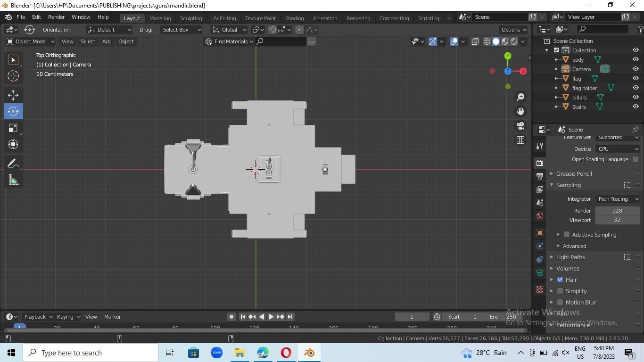Screen dimensions: 644x362
Task: Open the Object properties tab
Action: pyautogui.click(x=540, y=233)
